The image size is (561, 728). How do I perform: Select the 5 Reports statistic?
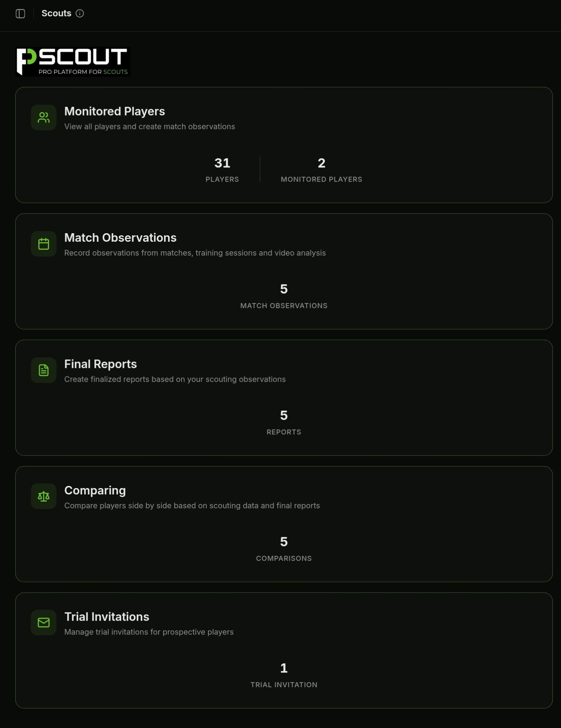[x=284, y=416]
